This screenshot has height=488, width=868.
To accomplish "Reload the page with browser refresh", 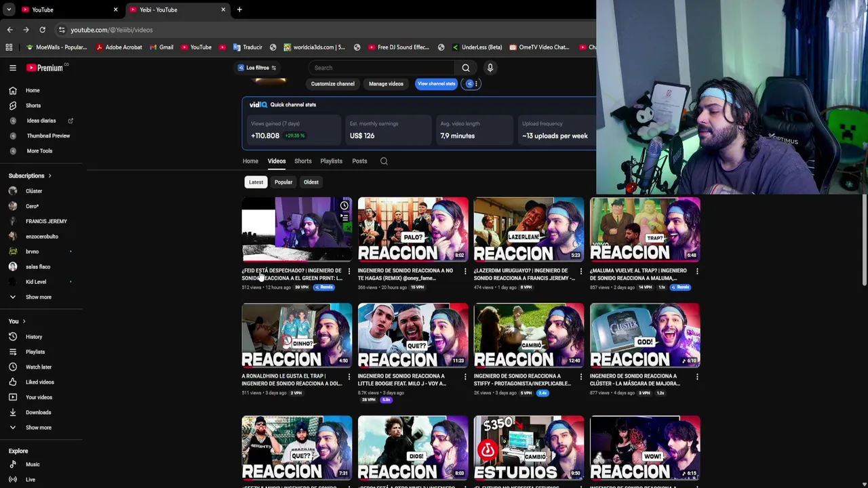I will pyautogui.click(x=42, y=30).
